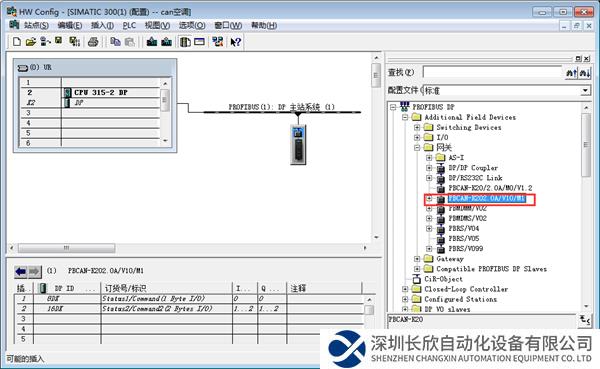Screen dimensions: 600x369
Task: Click the New document toolbar icon
Action: tap(17, 42)
